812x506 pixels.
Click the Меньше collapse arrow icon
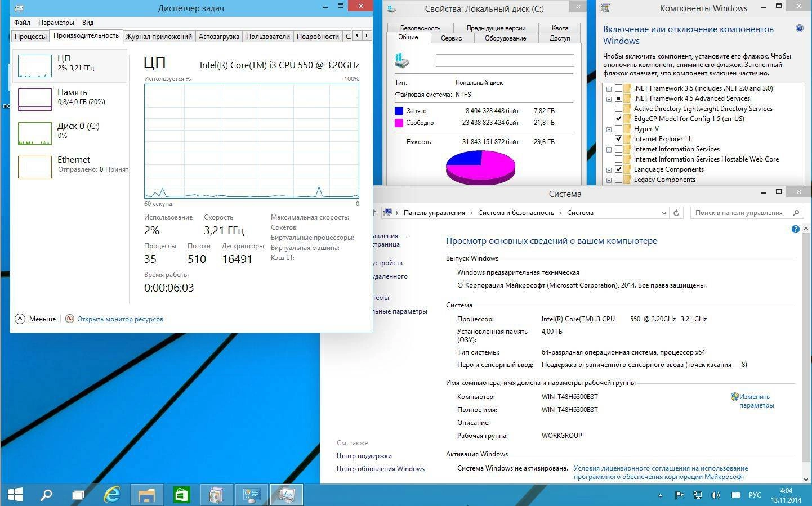click(20, 319)
